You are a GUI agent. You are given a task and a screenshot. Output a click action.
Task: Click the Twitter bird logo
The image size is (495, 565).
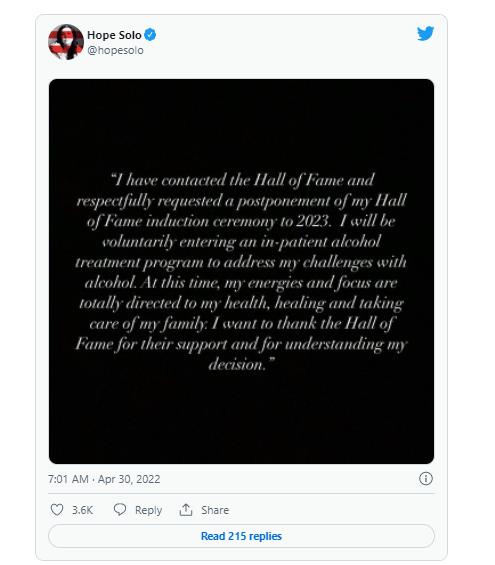pyautogui.click(x=425, y=34)
